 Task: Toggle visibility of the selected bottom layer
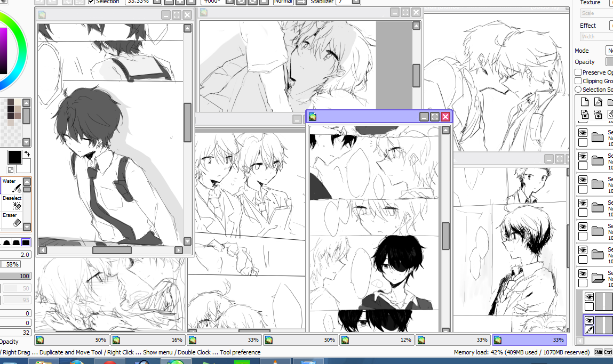click(589, 320)
